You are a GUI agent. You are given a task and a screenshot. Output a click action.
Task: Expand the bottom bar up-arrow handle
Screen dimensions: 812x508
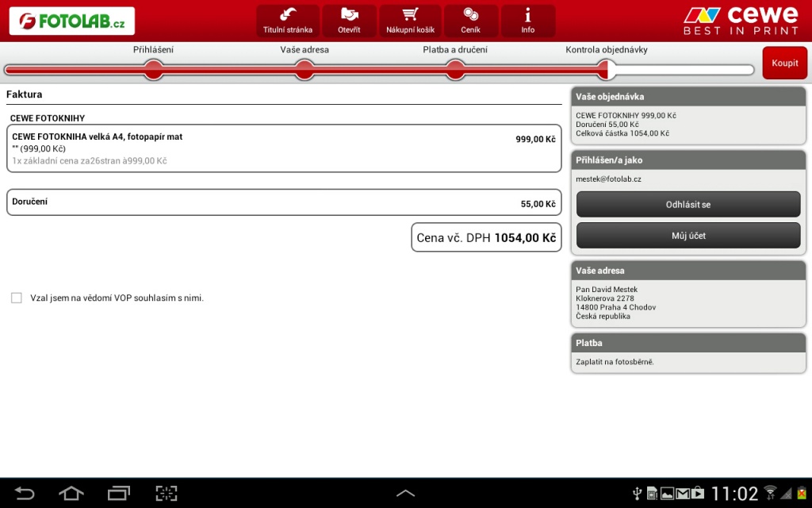[x=405, y=494]
